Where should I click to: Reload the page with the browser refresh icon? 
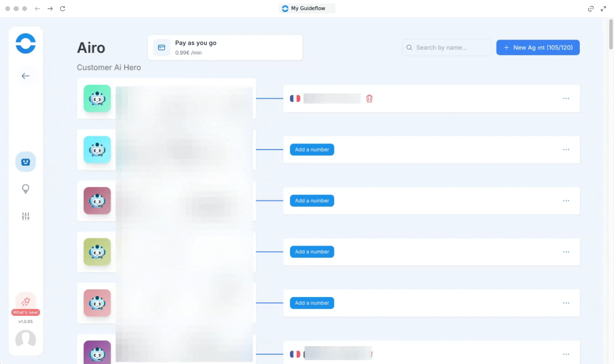pyautogui.click(x=63, y=9)
